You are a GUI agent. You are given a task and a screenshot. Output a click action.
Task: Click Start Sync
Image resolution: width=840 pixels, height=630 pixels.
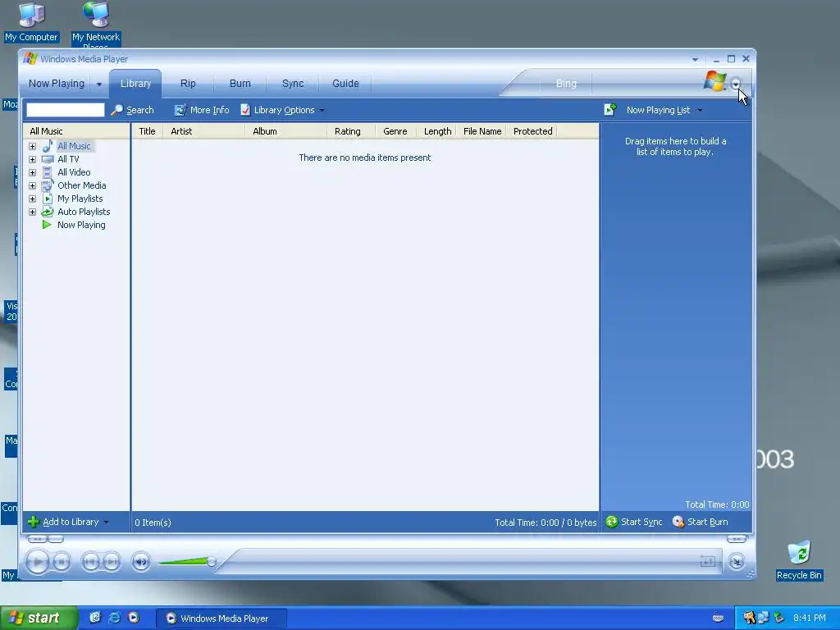[x=634, y=522]
